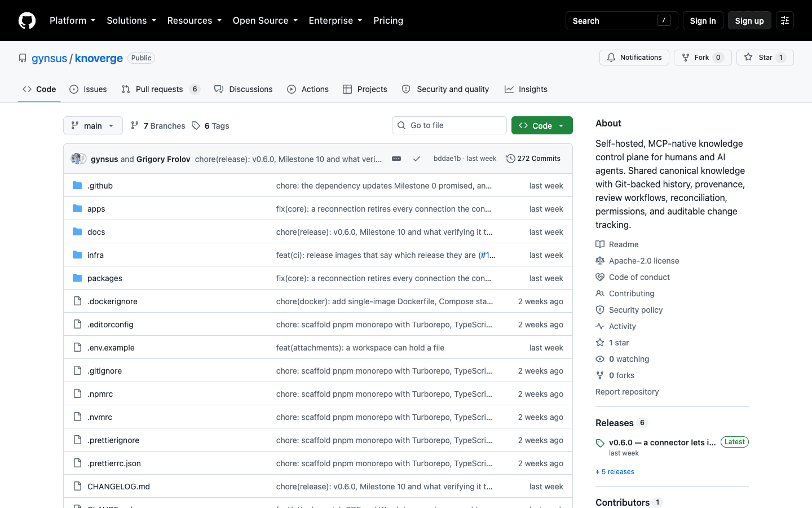The height and width of the screenshot is (508, 812).
Task: Click the fork icon in Fork button
Action: (686, 58)
